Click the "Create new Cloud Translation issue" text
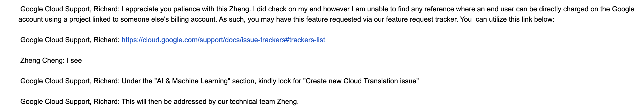The width and height of the screenshot is (644, 112). 361,81
